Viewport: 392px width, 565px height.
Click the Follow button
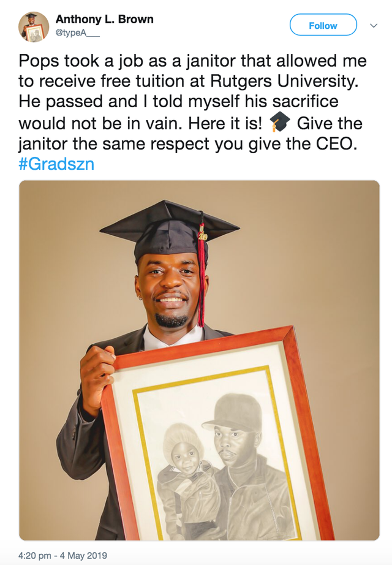(323, 25)
